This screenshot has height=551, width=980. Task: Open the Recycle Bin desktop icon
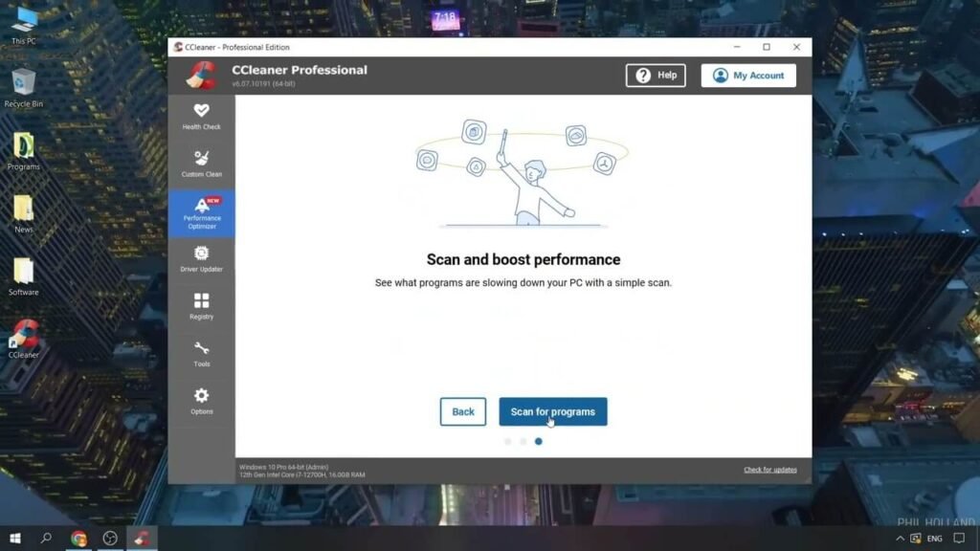pyautogui.click(x=24, y=88)
